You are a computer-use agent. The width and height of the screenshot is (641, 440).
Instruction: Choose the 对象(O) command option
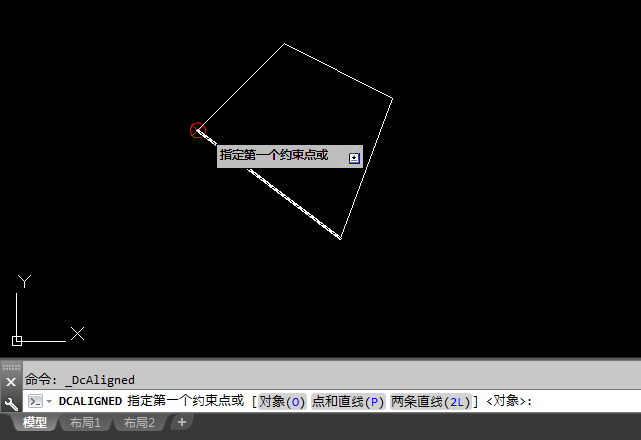pyautogui.click(x=282, y=402)
